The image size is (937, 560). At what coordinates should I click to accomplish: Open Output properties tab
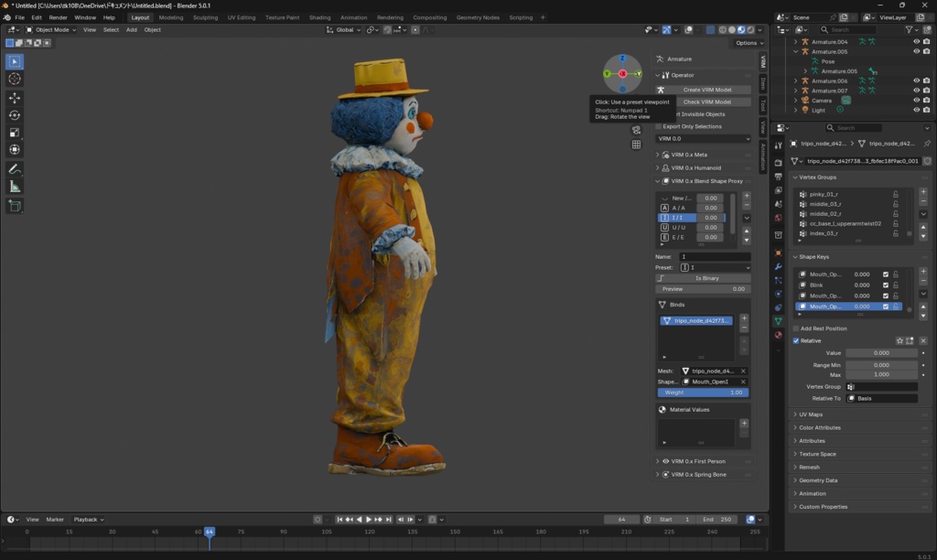pos(778,177)
